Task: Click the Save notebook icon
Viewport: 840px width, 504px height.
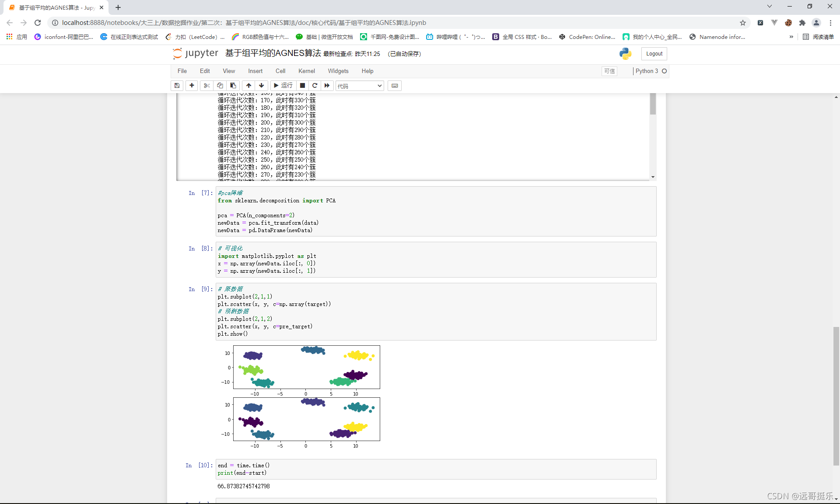Action: tap(178, 85)
